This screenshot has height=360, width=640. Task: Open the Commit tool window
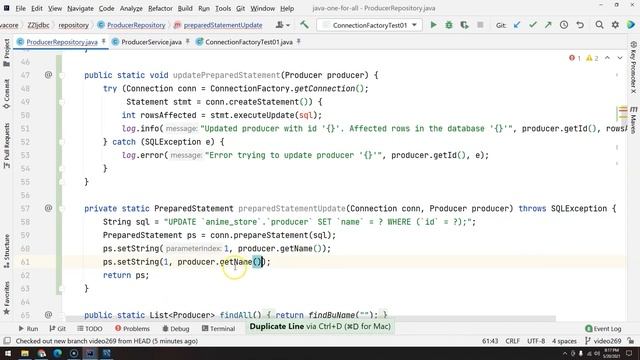[7, 94]
